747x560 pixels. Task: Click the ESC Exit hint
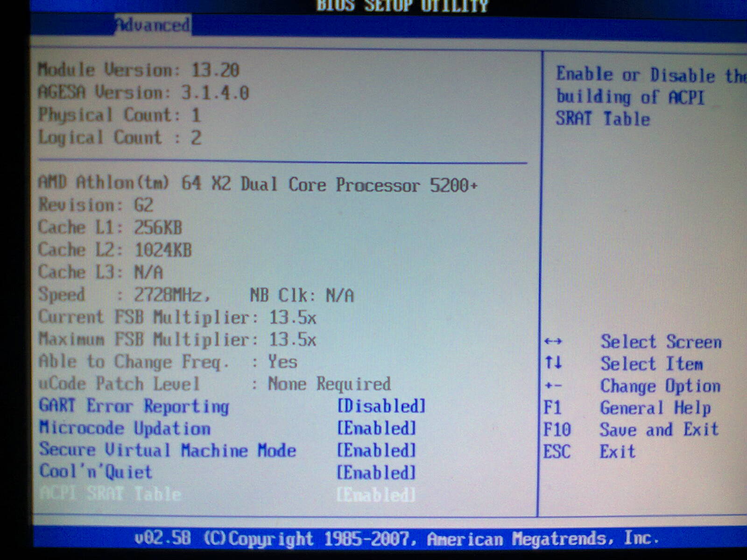point(590,451)
